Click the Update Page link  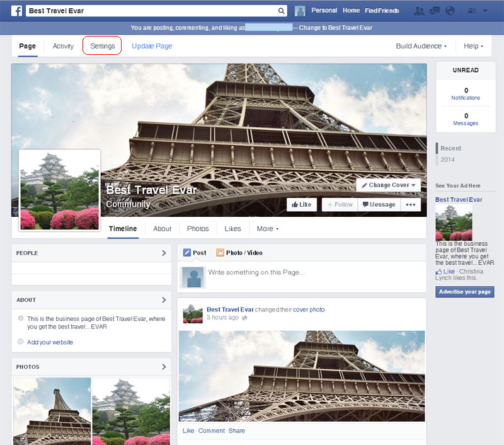[x=152, y=46]
